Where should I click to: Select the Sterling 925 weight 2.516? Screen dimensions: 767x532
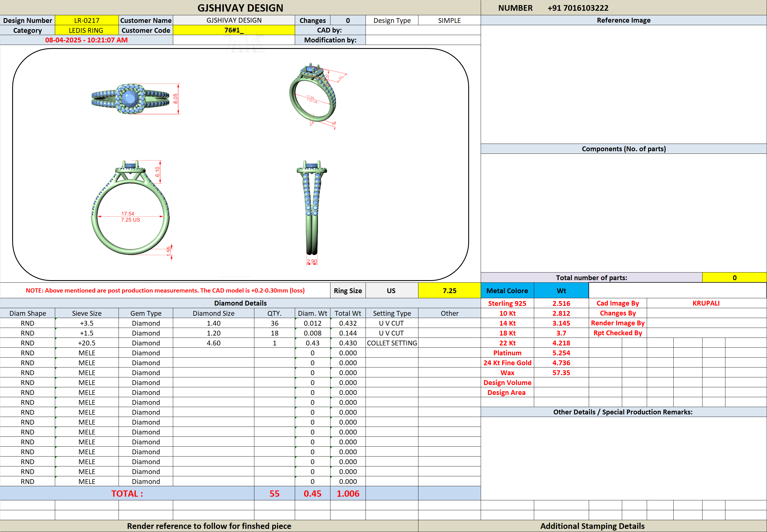coord(561,303)
